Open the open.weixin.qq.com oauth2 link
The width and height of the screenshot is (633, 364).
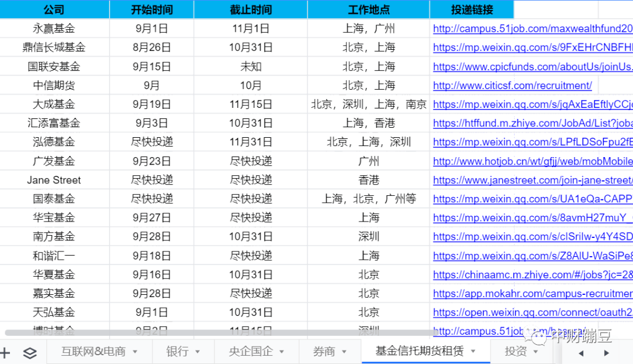point(532,312)
